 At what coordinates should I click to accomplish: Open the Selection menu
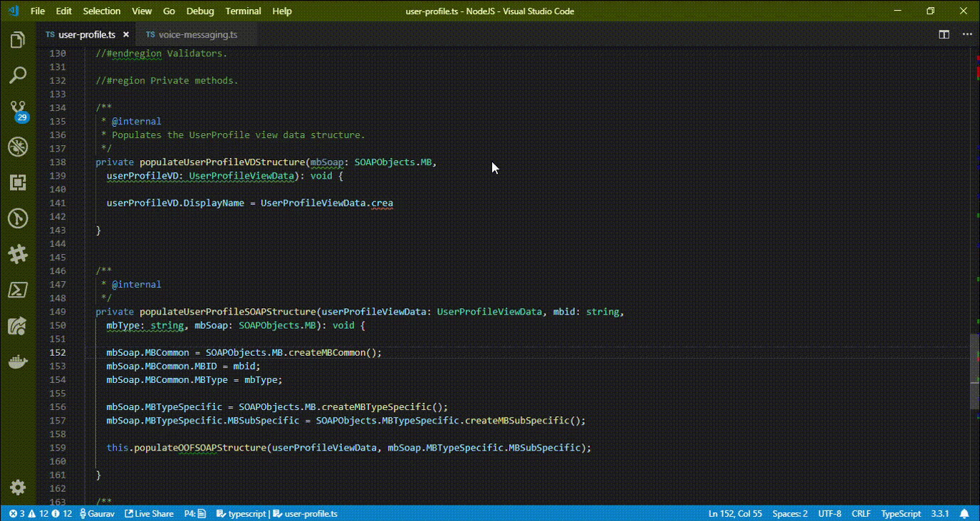click(x=102, y=11)
